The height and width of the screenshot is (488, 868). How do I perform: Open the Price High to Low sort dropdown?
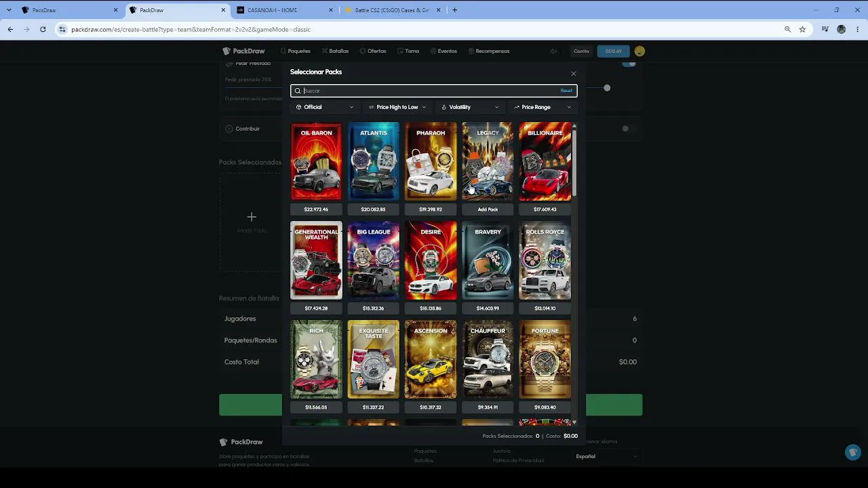(397, 107)
